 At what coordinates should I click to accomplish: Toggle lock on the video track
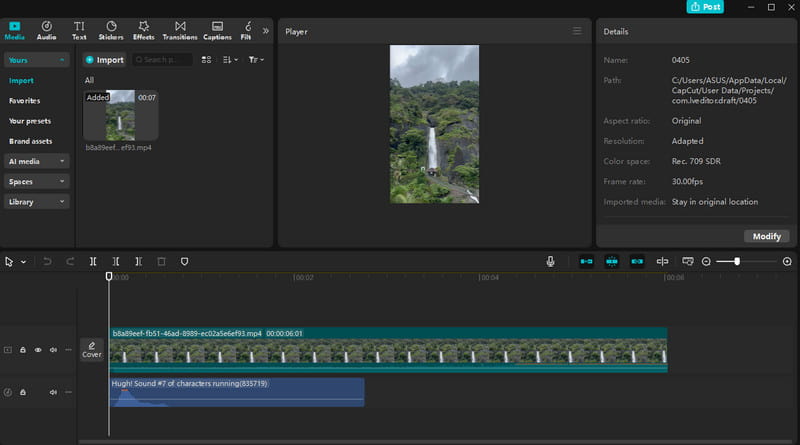[x=23, y=350]
